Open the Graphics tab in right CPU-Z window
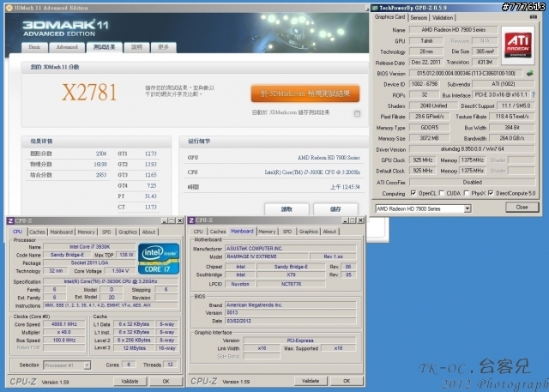The width and height of the screenshot is (549, 392). coord(309,232)
